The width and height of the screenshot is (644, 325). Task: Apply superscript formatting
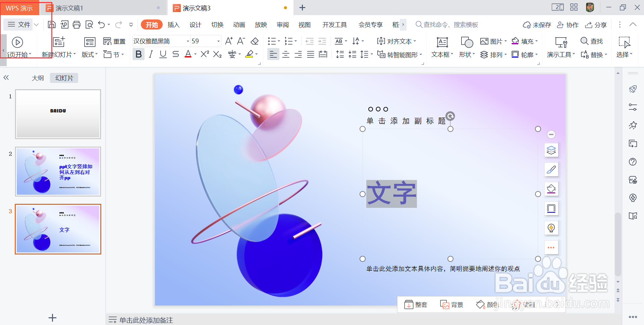point(205,54)
